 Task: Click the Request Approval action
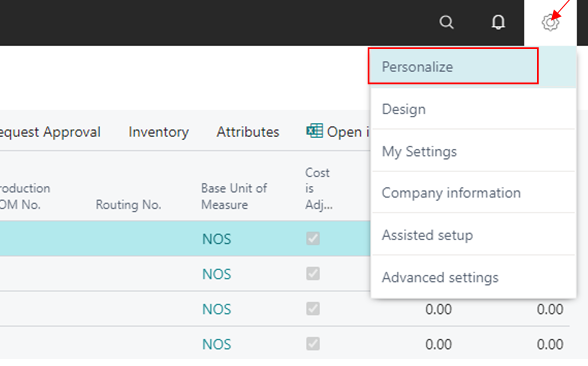point(50,132)
